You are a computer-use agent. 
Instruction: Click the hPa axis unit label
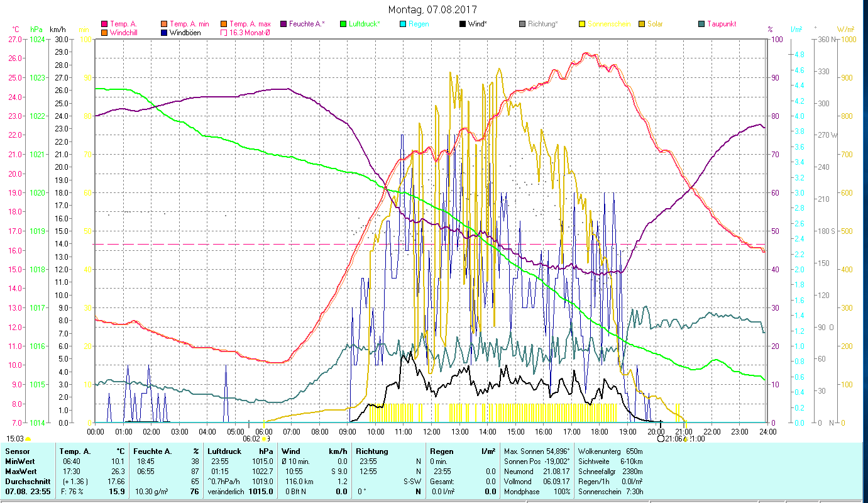[36, 30]
